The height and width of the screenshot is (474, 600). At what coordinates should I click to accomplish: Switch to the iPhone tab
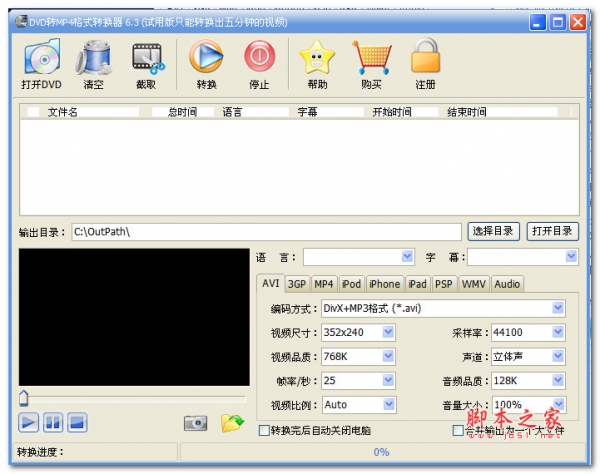384,284
